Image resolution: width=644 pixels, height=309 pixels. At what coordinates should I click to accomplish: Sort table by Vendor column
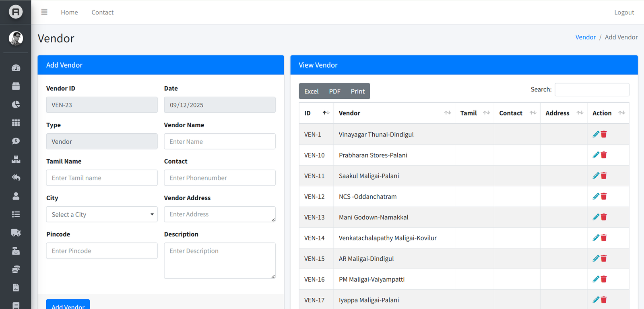click(394, 113)
